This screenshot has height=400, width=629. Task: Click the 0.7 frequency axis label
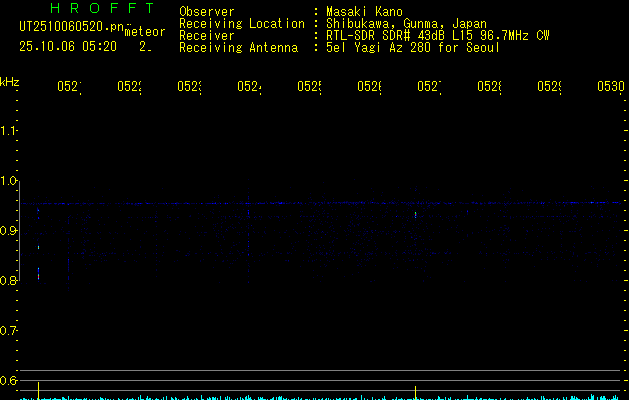tap(8, 331)
